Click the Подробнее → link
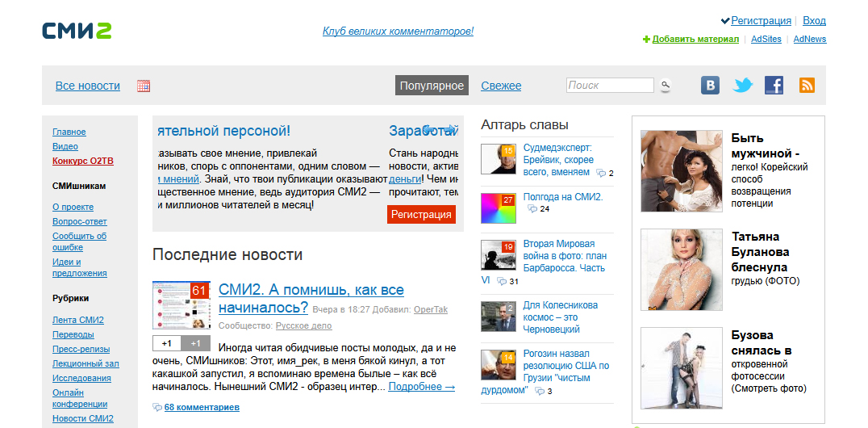868x428 pixels. pos(422,387)
